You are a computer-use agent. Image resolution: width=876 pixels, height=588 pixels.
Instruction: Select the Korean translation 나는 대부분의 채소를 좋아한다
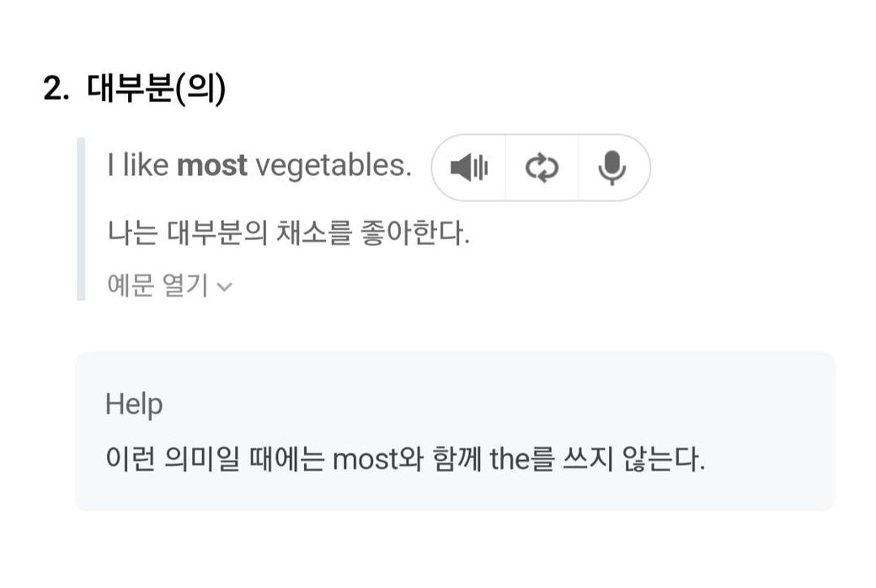[x=288, y=232]
